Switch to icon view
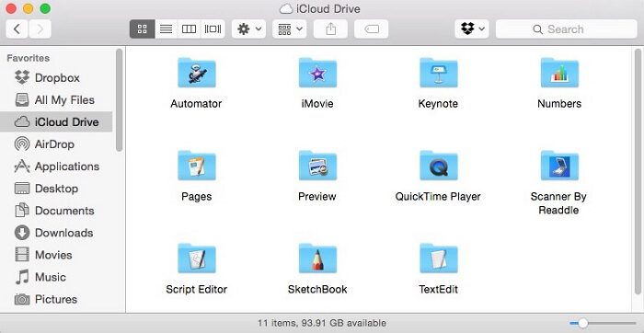Image resolution: width=644 pixels, height=333 pixels. [142, 29]
